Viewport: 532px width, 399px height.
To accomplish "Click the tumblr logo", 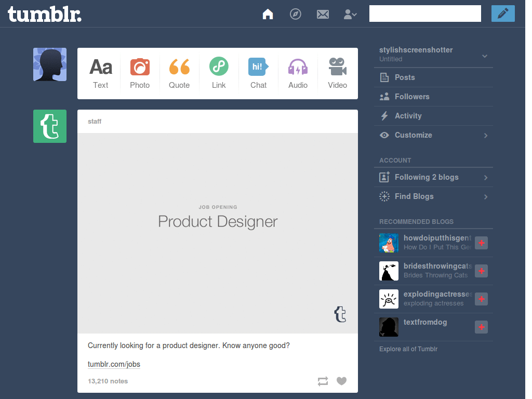I will click(x=45, y=14).
